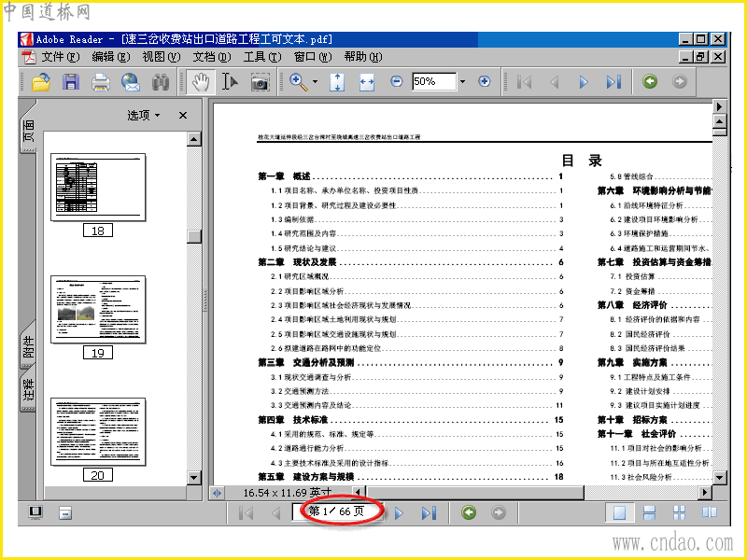Click the 16.54 x 11.69 page size text
Screen dimensions: 747x560
pos(288,493)
